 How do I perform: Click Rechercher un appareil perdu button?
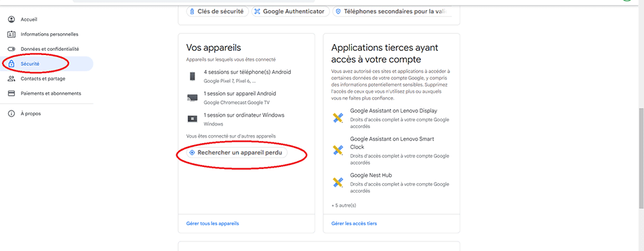click(237, 153)
